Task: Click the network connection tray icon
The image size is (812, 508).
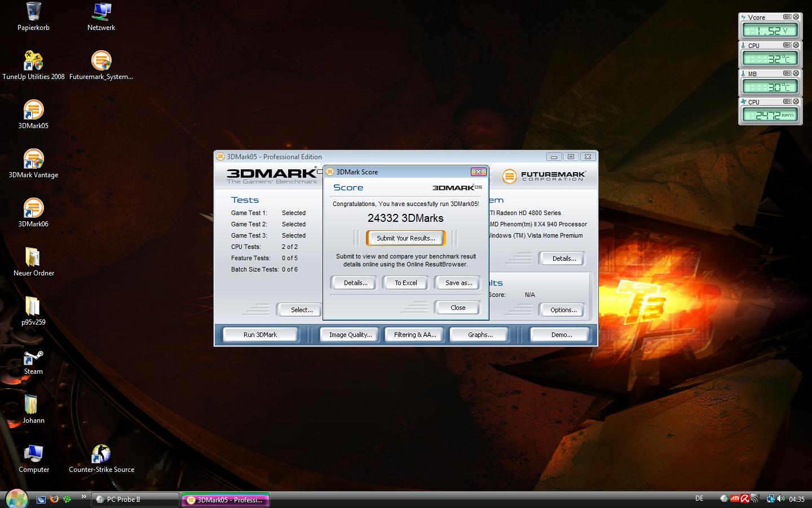Action: [x=770, y=498]
